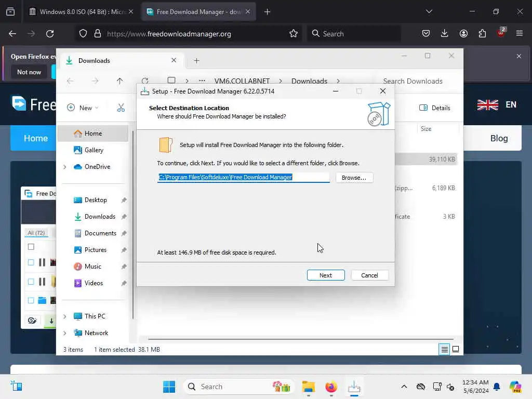Click the install destination path field

pyautogui.click(x=243, y=178)
